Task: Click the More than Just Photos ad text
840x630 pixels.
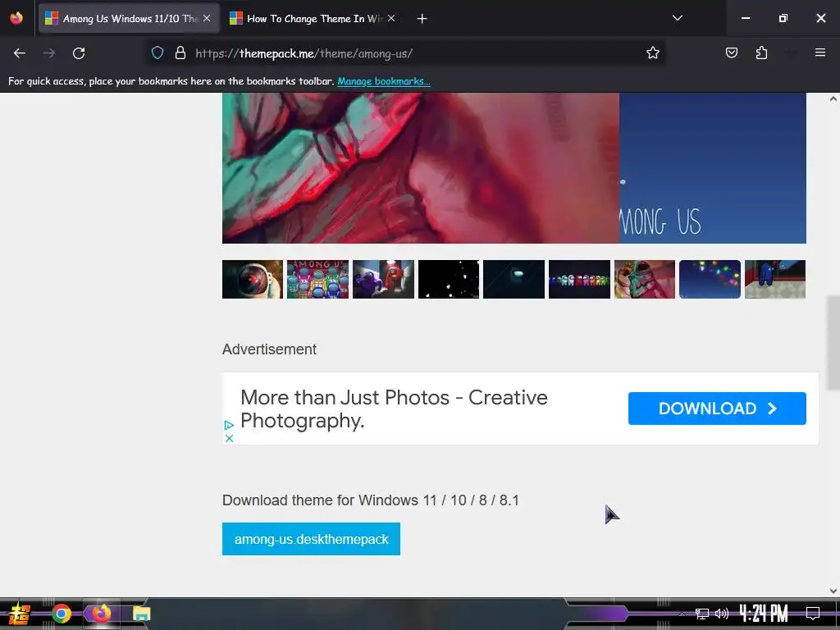Action: 395,409
